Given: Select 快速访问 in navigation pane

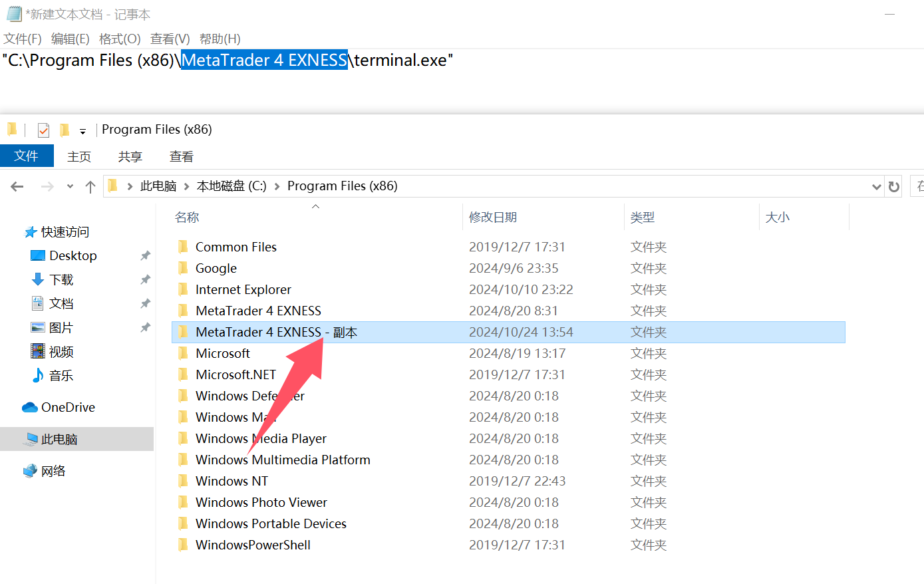Looking at the screenshot, I should point(65,232).
